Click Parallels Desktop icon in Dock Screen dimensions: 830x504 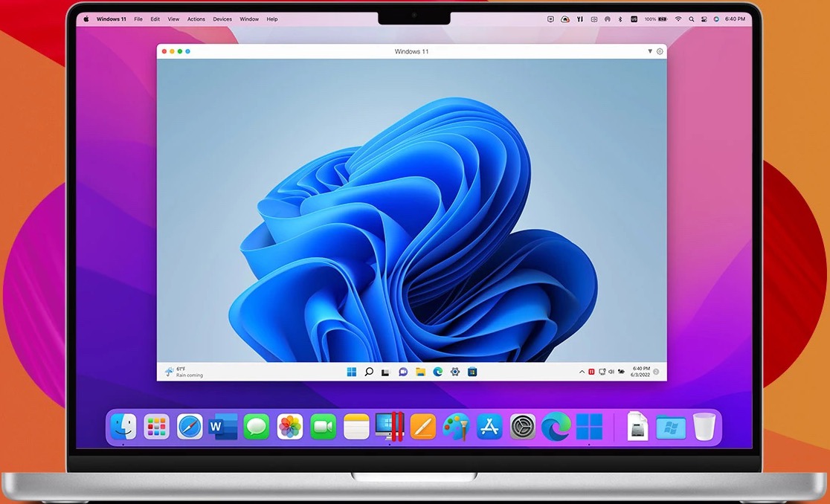tap(390, 427)
